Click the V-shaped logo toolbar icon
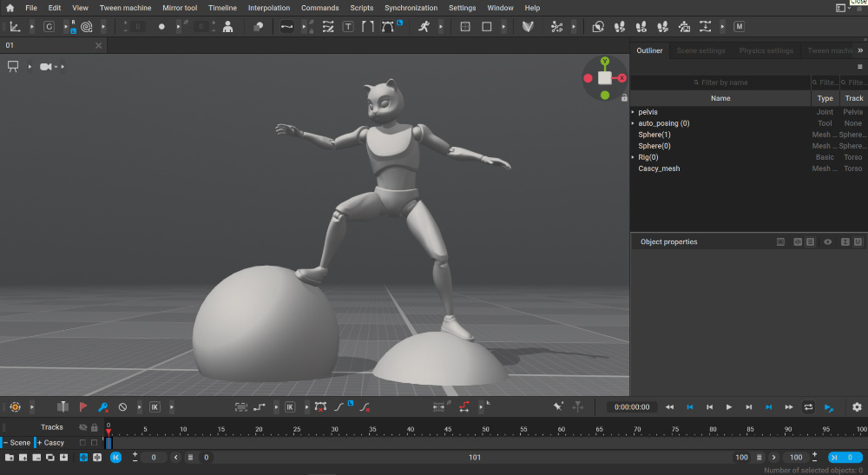Image resolution: width=868 pixels, height=475 pixels. click(x=528, y=27)
